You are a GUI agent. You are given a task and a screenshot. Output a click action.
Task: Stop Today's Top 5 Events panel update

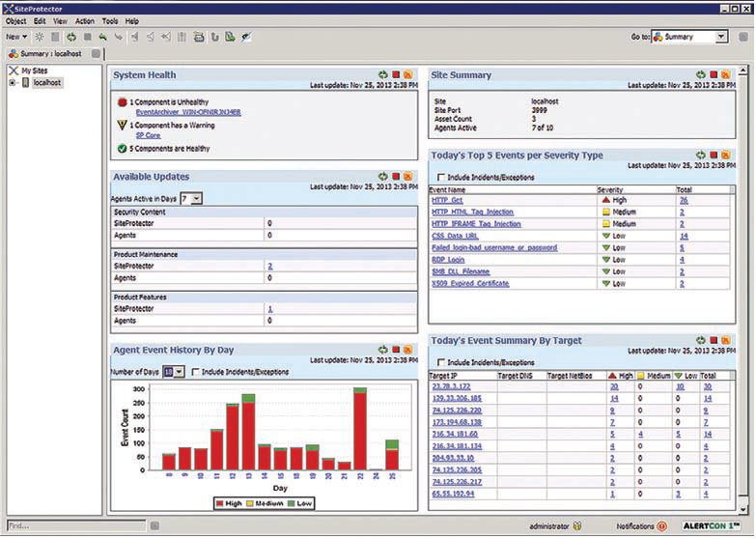click(x=714, y=155)
